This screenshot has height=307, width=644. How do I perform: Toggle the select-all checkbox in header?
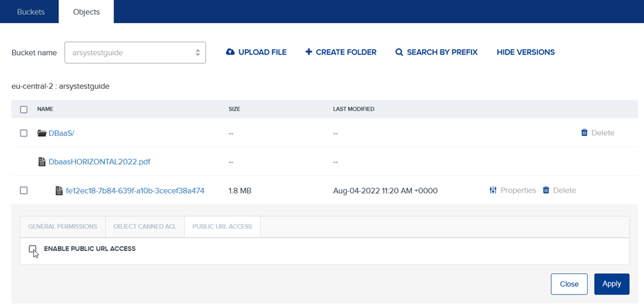pos(24,109)
